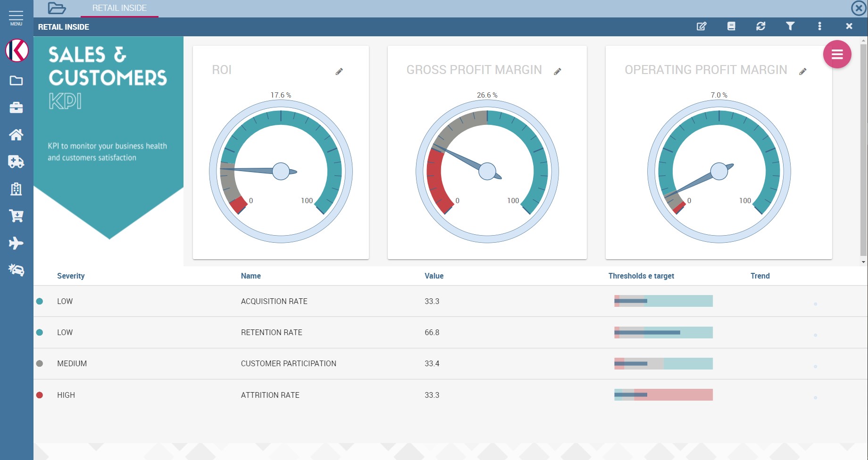
Task: Open the briefcase icon in sidebar
Action: [x=16, y=107]
